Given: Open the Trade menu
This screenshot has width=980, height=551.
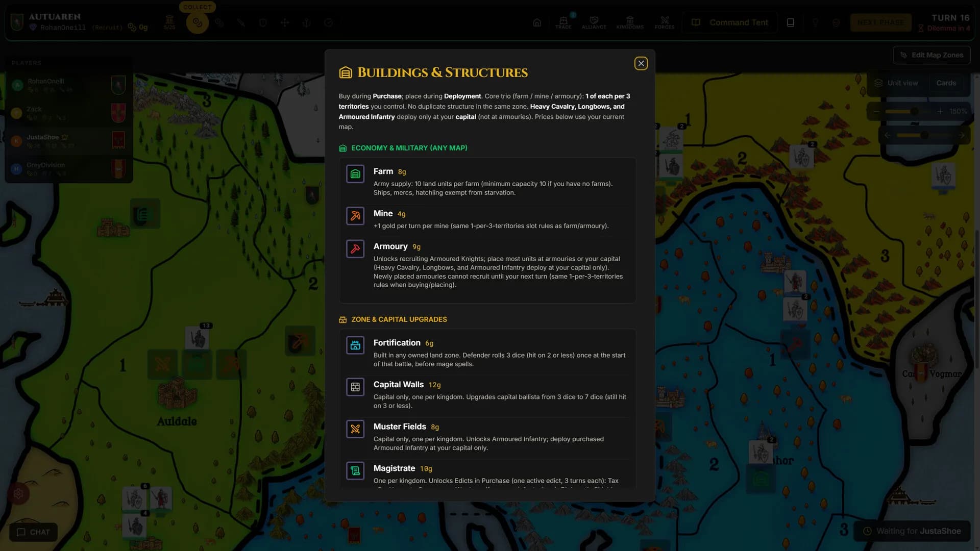Looking at the screenshot, I should (x=563, y=22).
